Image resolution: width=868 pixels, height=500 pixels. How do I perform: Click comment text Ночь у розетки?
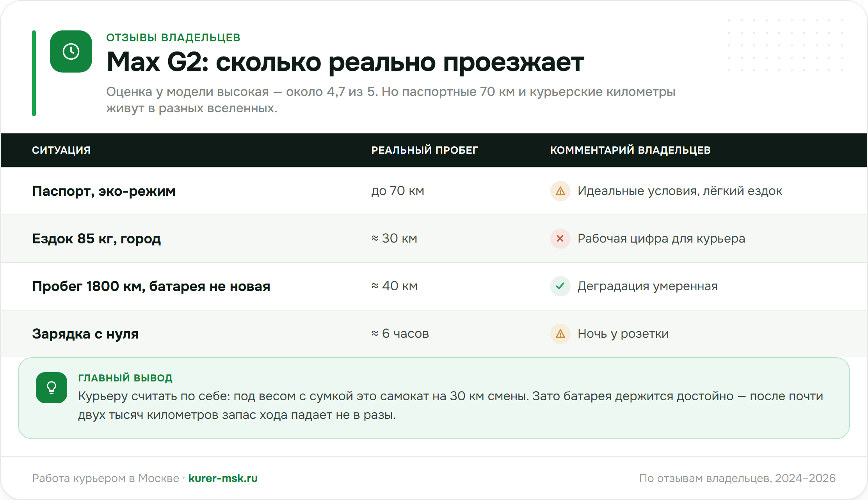(x=623, y=334)
